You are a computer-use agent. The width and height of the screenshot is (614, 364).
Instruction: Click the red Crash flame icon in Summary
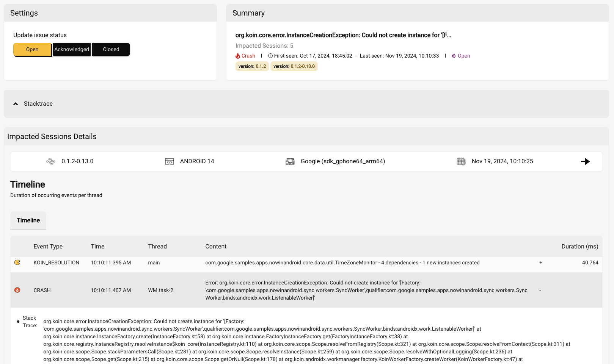tap(238, 56)
